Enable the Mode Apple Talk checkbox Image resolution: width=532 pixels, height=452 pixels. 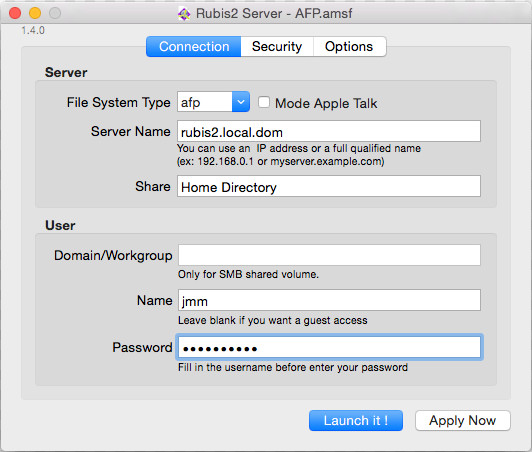point(264,102)
